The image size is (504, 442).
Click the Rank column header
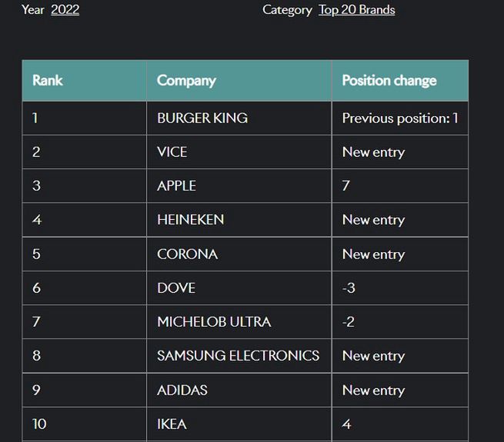[48, 81]
